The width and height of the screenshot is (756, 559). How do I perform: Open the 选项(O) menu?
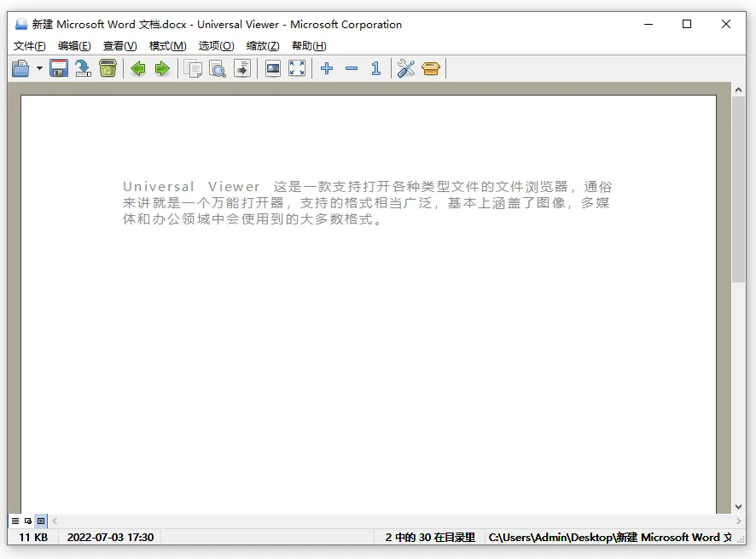pyautogui.click(x=217, y=46)
